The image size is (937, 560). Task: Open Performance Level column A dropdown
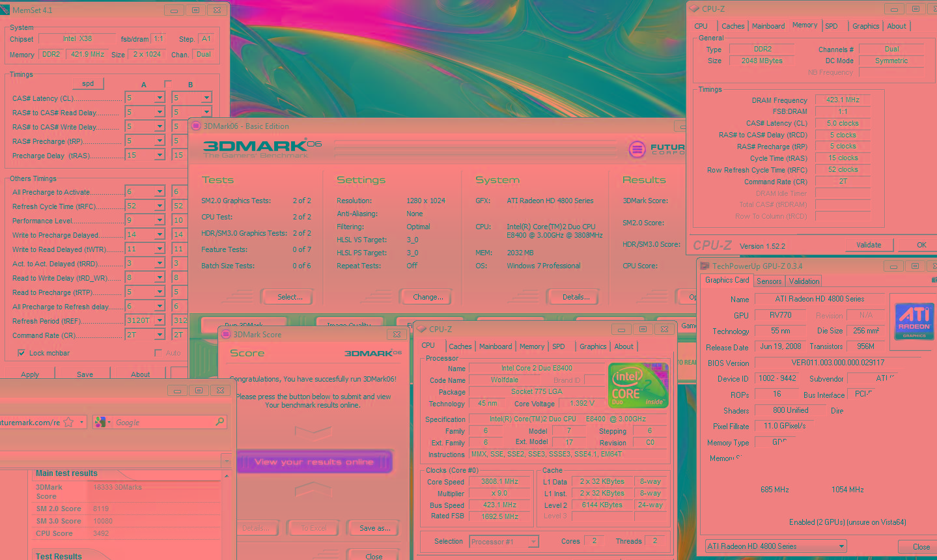[x=159, y=221]
